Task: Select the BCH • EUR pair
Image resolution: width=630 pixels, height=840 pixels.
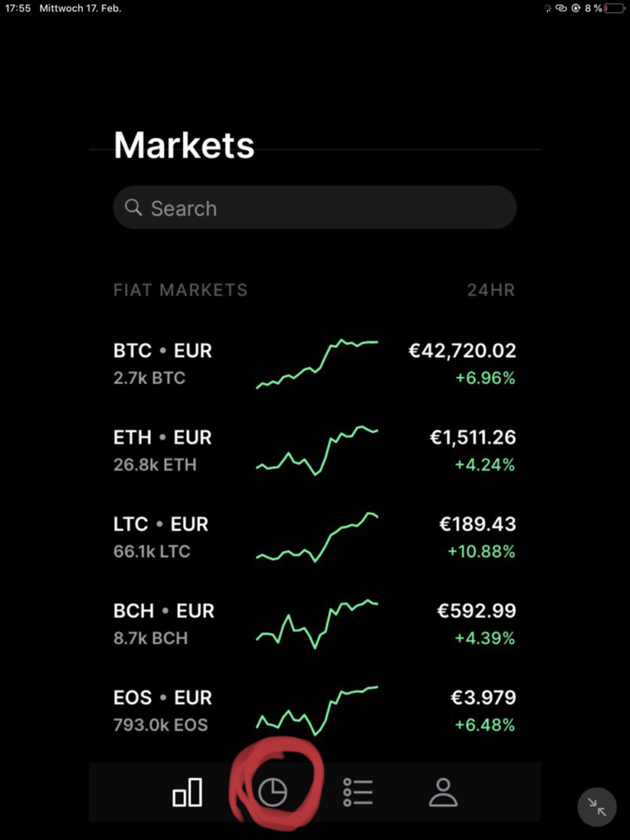Action: (x=163, y=611)
